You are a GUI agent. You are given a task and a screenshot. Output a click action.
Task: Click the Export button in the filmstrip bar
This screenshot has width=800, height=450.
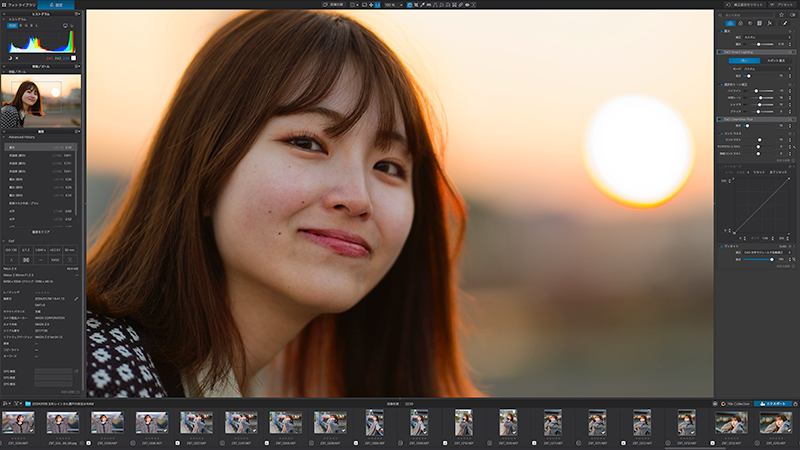click(x=773, y=404)
